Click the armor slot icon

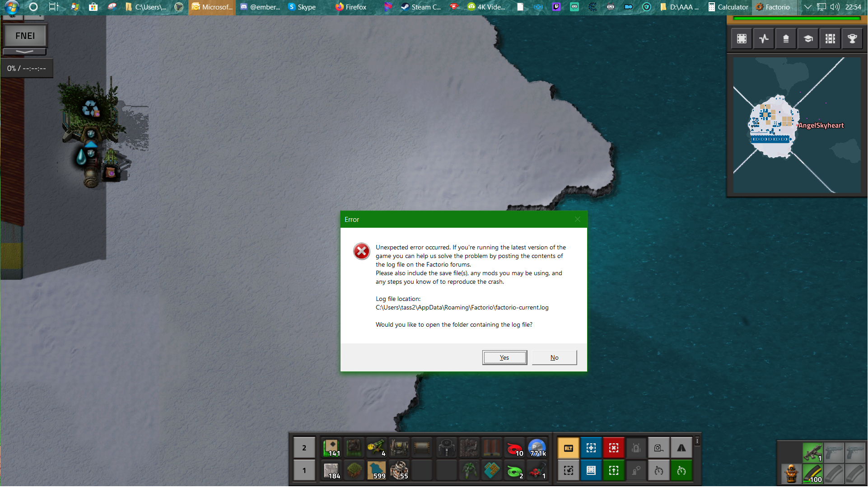(x=791, y=474)
